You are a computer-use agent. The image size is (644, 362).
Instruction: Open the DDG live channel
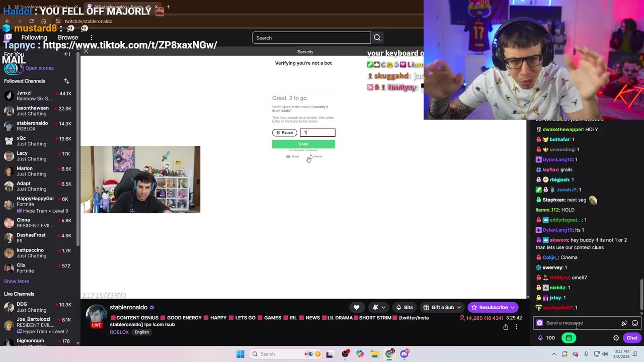pyautogui.click(x=38, y=307)
